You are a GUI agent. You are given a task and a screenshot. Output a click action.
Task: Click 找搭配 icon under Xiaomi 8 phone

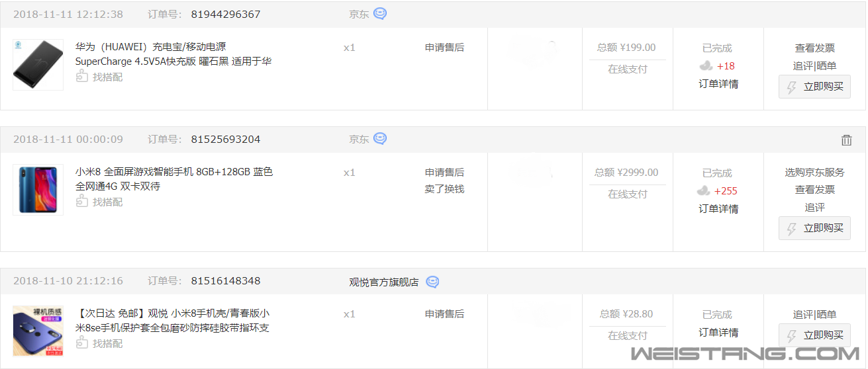(x=81, y=202)
